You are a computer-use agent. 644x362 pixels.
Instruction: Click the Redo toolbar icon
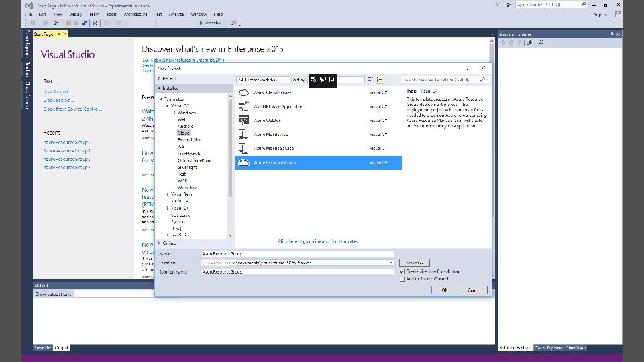tap(118, 23)
